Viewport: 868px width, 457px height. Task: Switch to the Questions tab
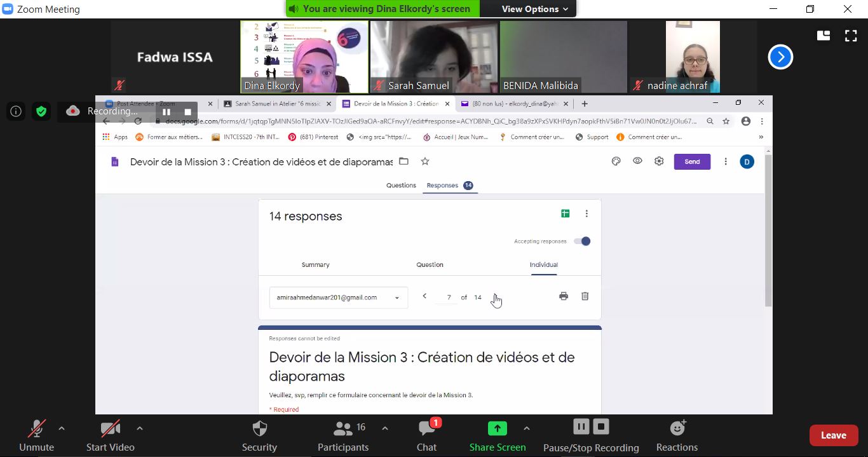pyautogui.click(x=401, y=186)
